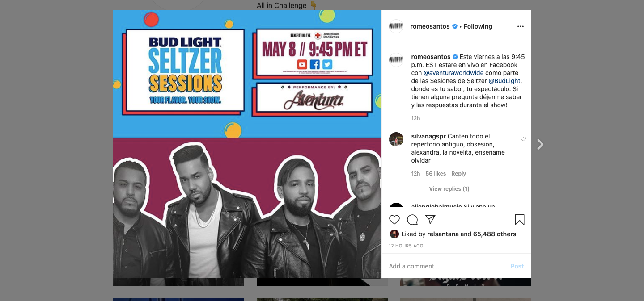
Task: Open the @aventuraworldwide mention link
Action: (453, 73)
